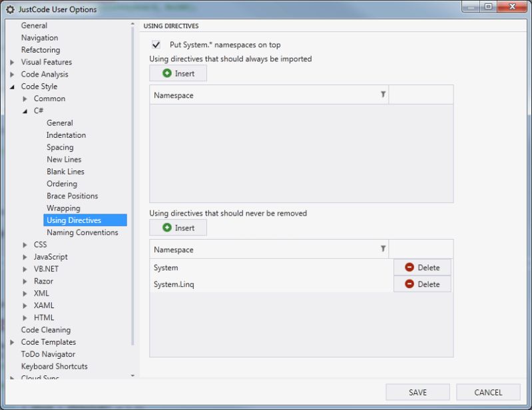532x410 pixels.
Task: Open Refactoring settings
Action: coord(41,50)
